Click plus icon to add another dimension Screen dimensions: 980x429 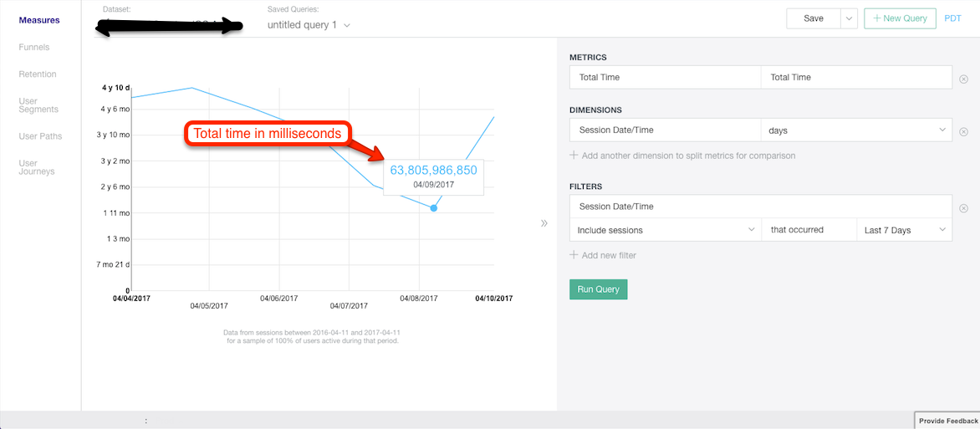[574, 156]
